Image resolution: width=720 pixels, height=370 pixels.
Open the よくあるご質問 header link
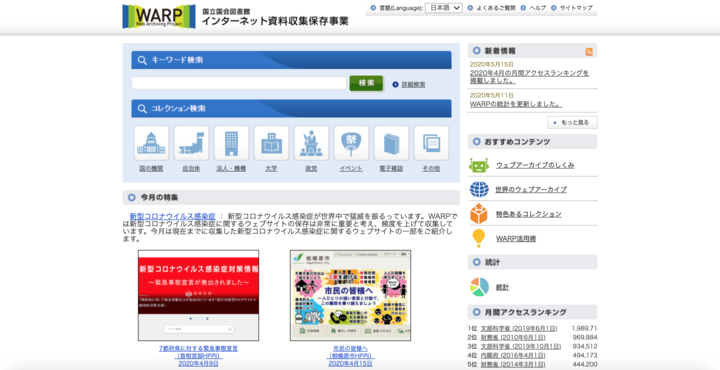point(495,8)
